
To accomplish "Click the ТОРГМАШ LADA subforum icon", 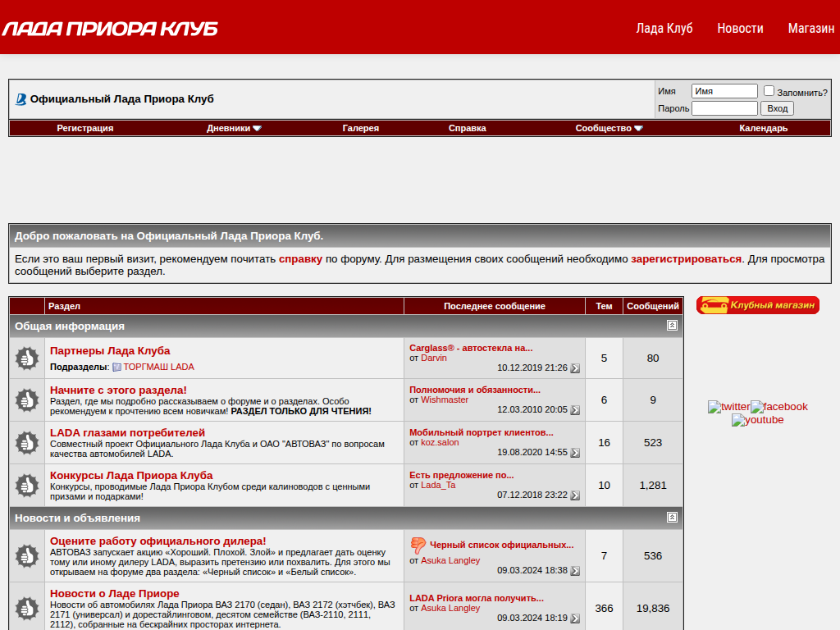I will [x=116, y=367].
